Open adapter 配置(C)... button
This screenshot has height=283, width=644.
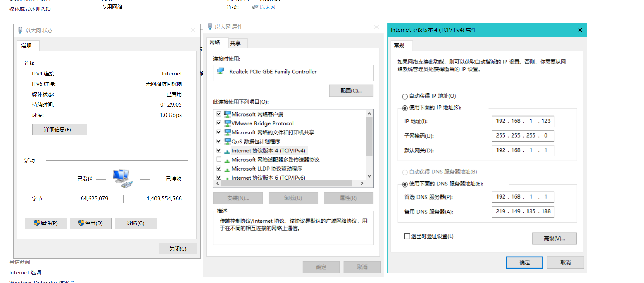click(351, 91)
